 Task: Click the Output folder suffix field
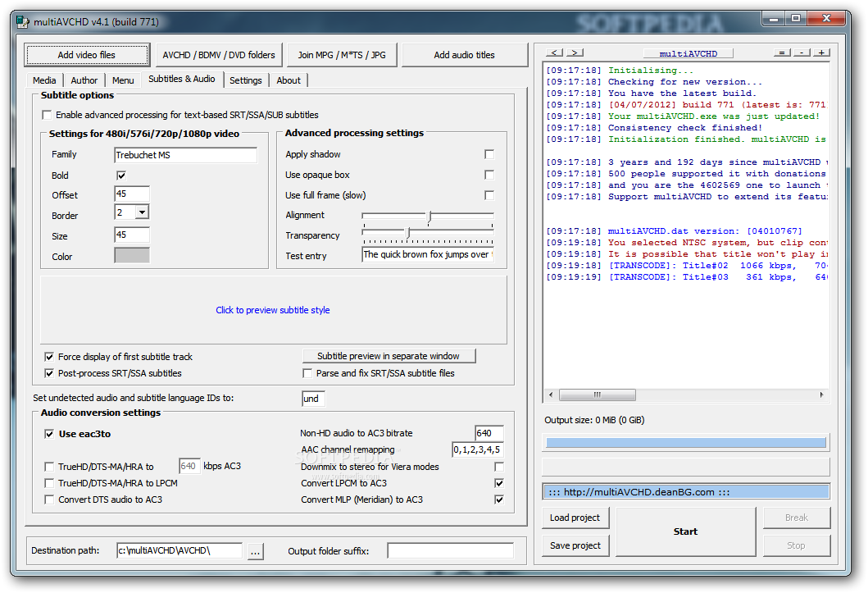point(451,550)
